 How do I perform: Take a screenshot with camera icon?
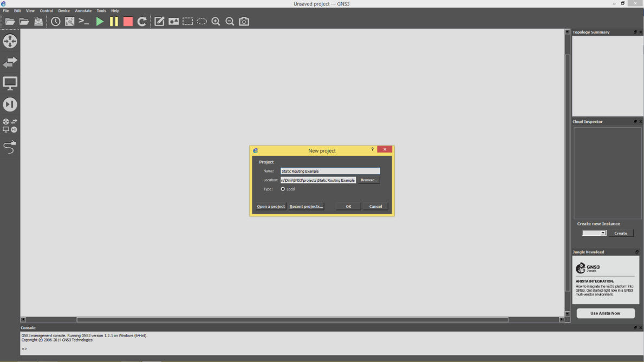tap(244, 21)
